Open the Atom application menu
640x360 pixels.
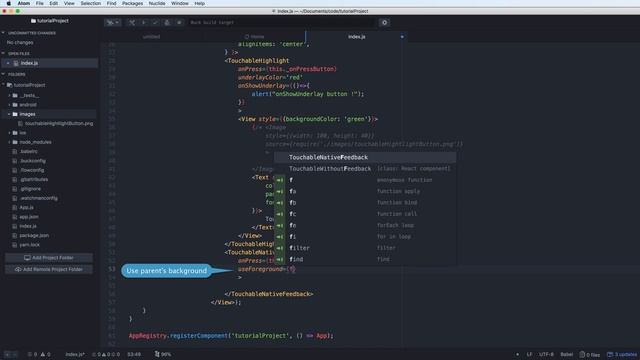pos(24,3)
